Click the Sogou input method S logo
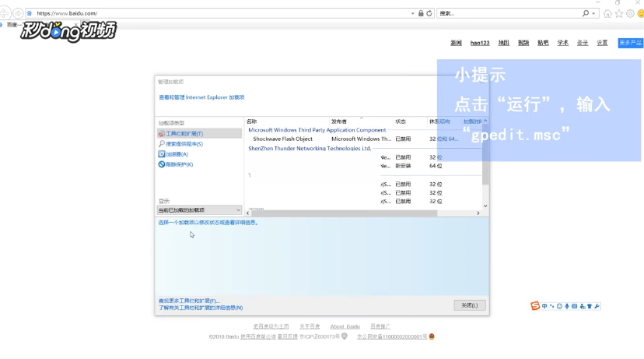The width and height of the screenshot is (644, 359). pyautogui.click(x=535, y=305)
